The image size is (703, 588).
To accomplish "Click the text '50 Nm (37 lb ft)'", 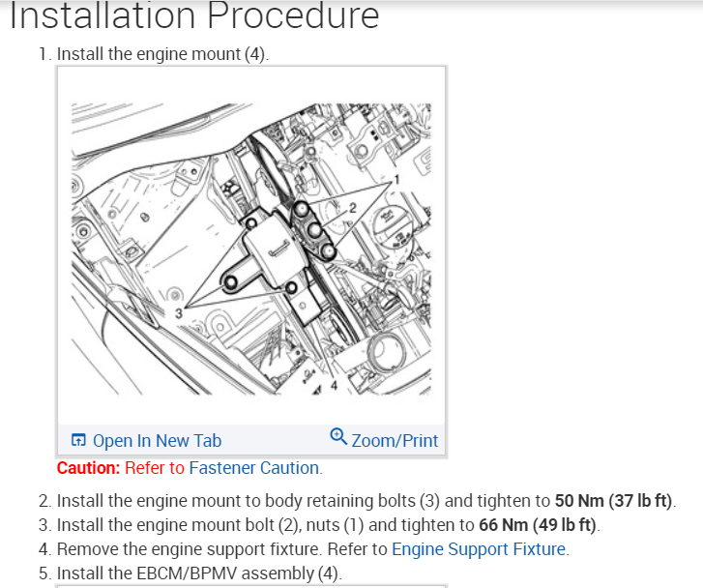I will pos(614,501).
